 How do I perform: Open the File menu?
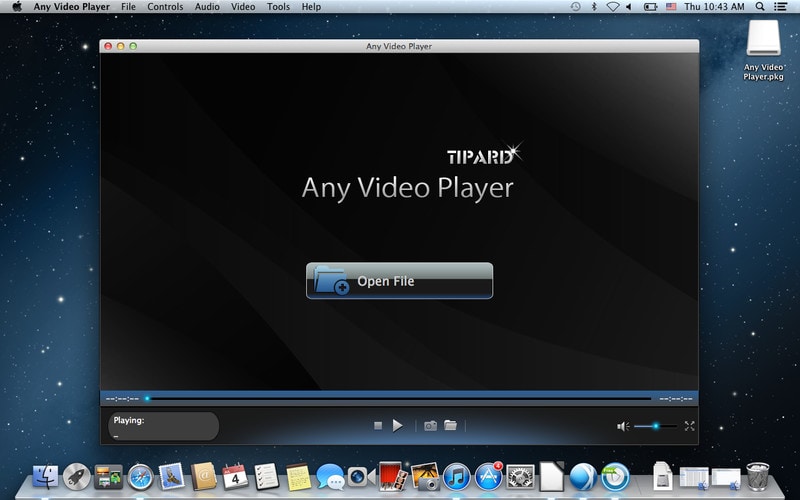pos(128,7)
